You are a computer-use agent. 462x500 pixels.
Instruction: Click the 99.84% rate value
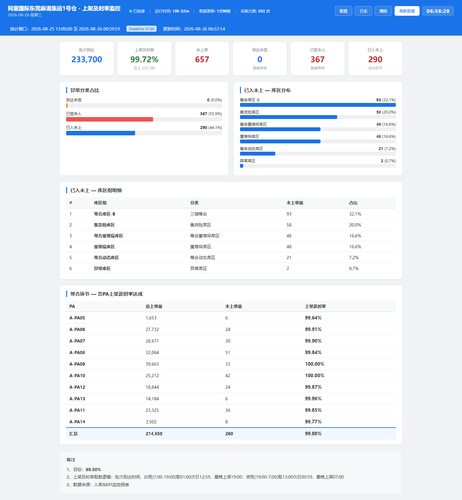click(x=313, y=352)
